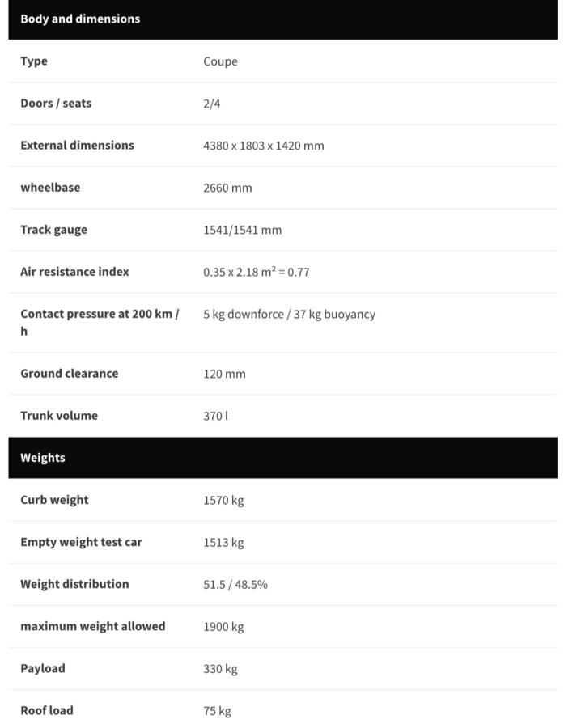The height and width of the screenshot is (728, 577).
Task: Click the wheelbase row label
Action: [x=50, y=188]
